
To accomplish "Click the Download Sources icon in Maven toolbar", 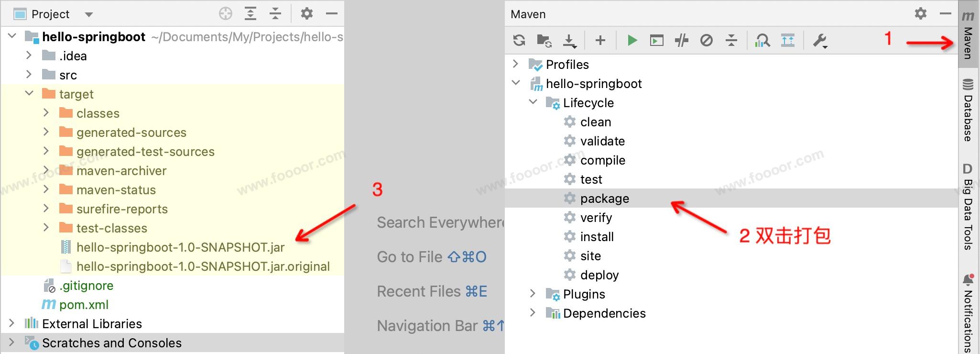I will (569, 41).
